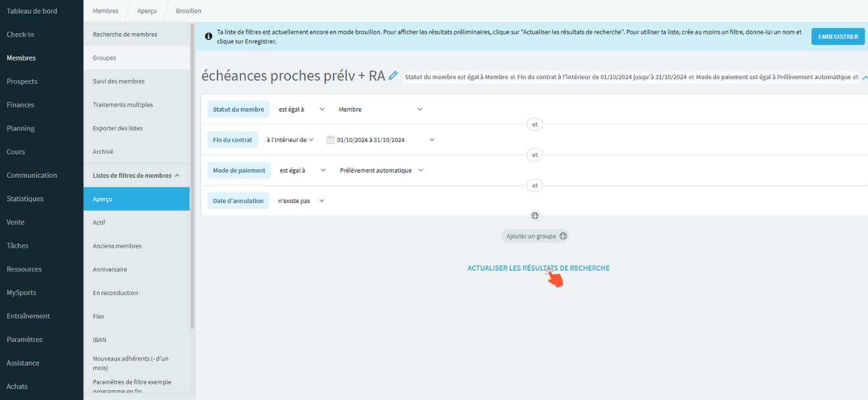Go to Traitements multiples submenu
The width and height of the screenshot is (868, 400).
136,105
